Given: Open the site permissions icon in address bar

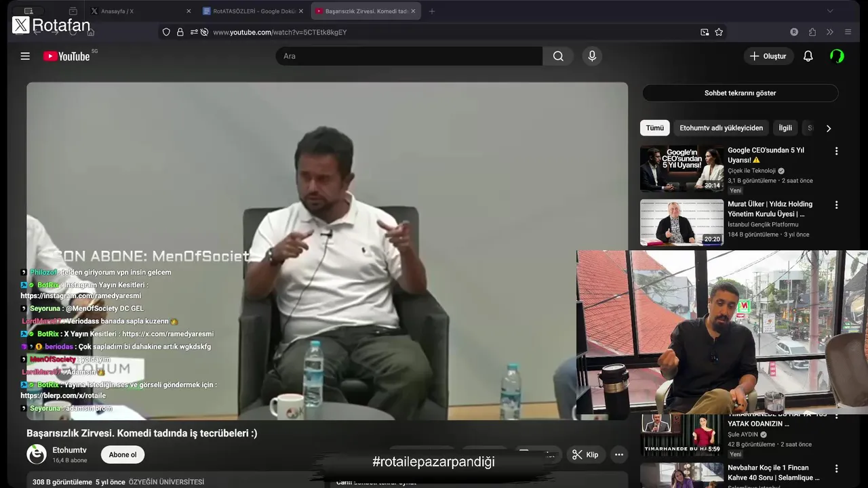Looking at the screenshot, I should click(x=194, y=32).
